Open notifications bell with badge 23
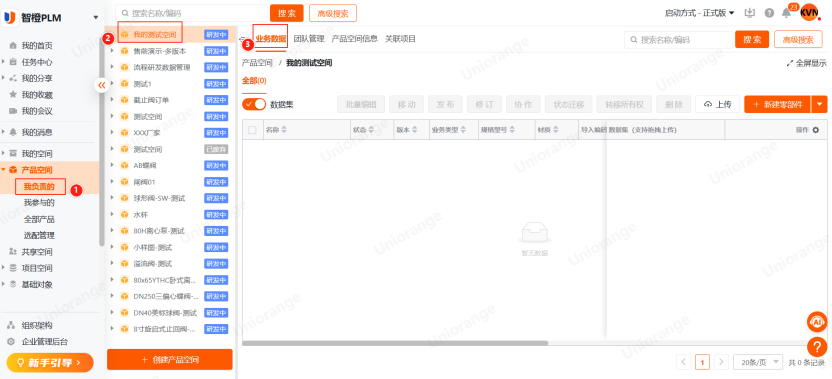 [787, 13]
